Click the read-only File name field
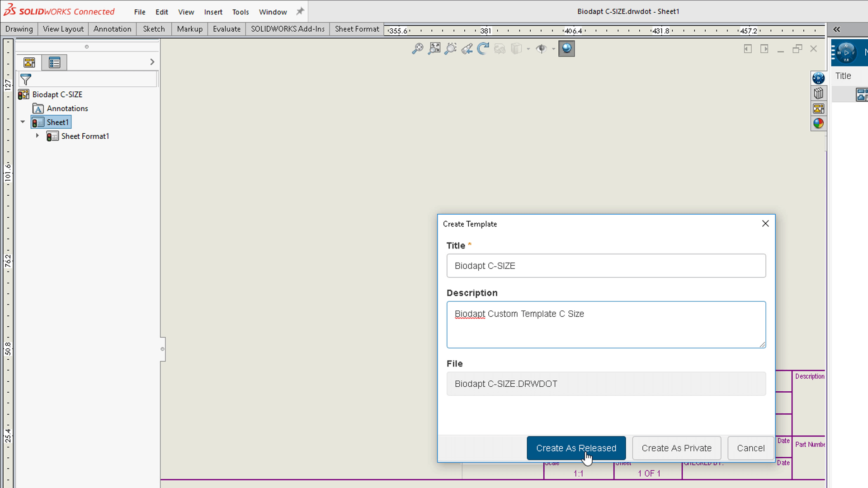 pyautogui.click(x=606, y=384)
